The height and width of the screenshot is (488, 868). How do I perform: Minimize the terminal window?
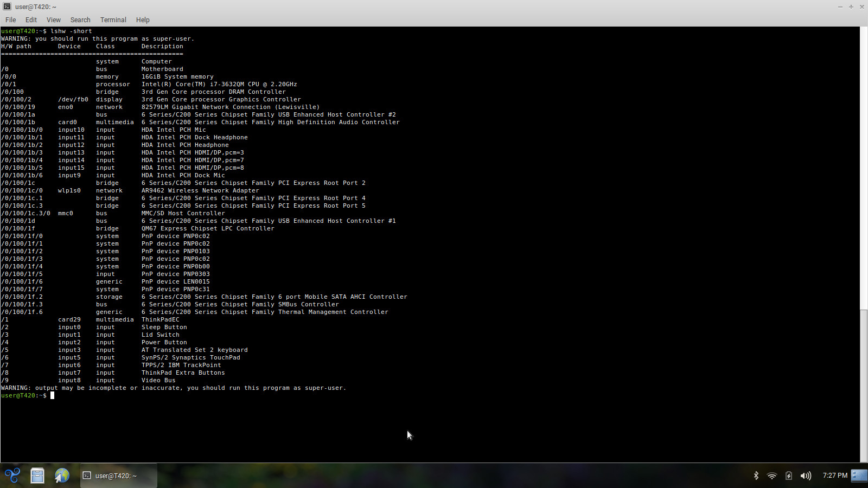(x=840, y=7)
